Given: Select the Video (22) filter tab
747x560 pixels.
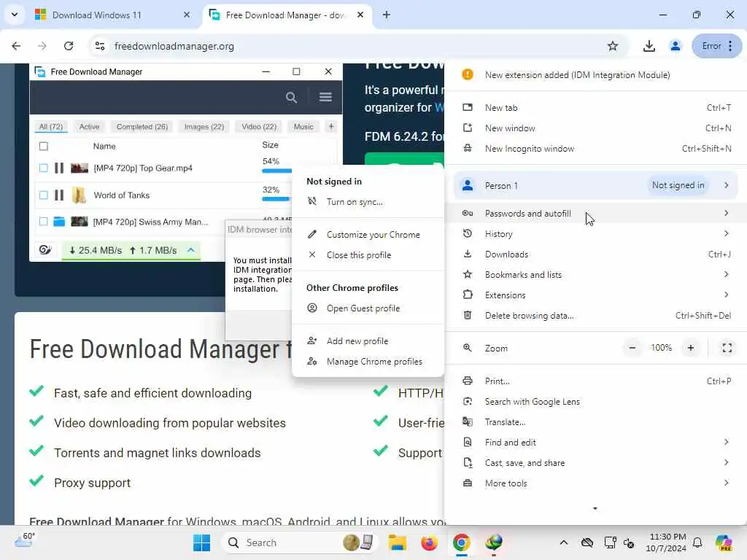Looking at the screenshot, I should [259, 127].
